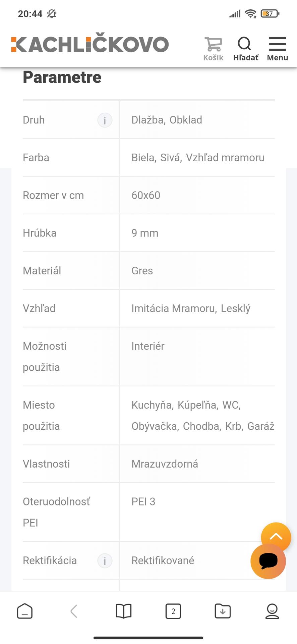Open browser downloads
297x644 pixels.
coord(223,611)
